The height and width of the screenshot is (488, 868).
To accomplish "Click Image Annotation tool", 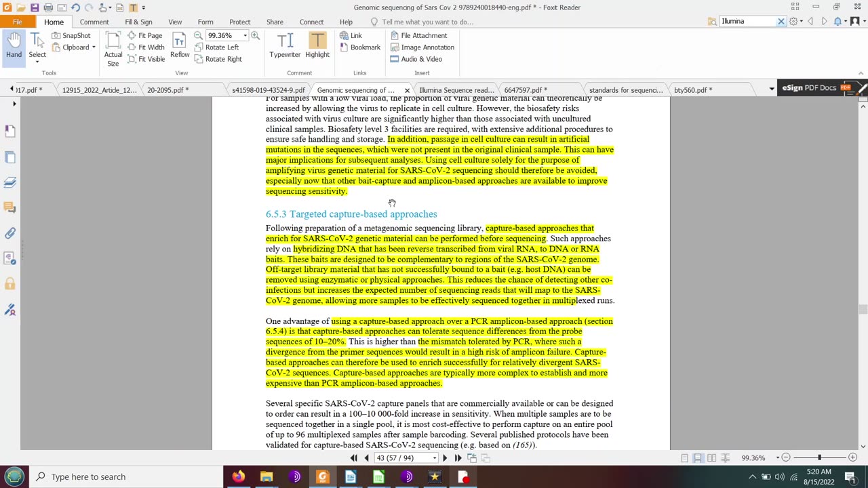I will point(422,47).
